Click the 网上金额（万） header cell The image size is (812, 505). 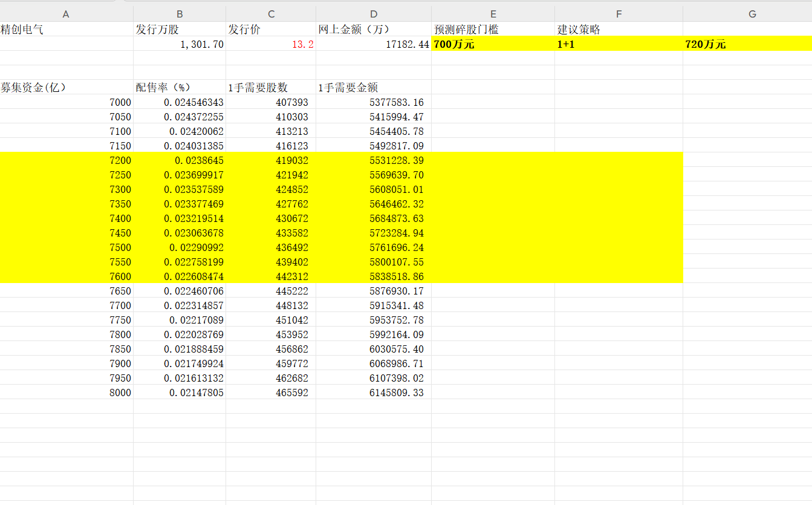click(x=374, y=29)
